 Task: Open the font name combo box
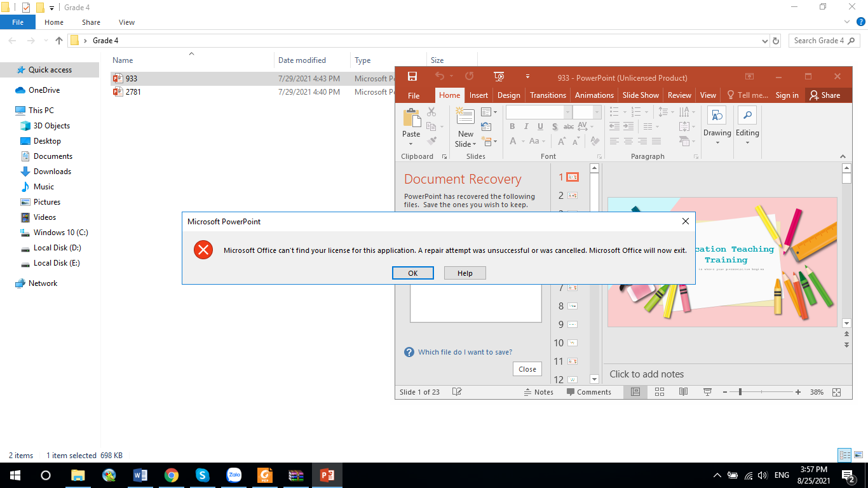[539, 112]
